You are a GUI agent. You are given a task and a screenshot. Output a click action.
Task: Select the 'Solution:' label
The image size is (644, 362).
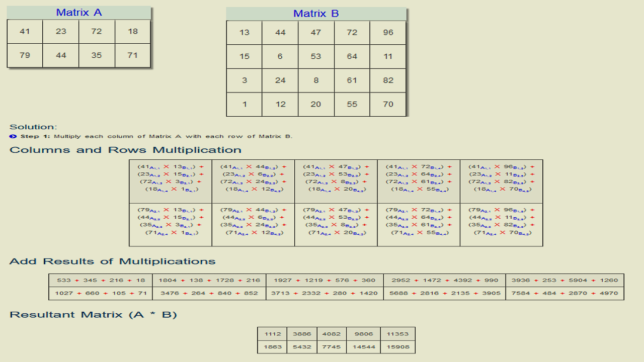[x=34, y=127]
